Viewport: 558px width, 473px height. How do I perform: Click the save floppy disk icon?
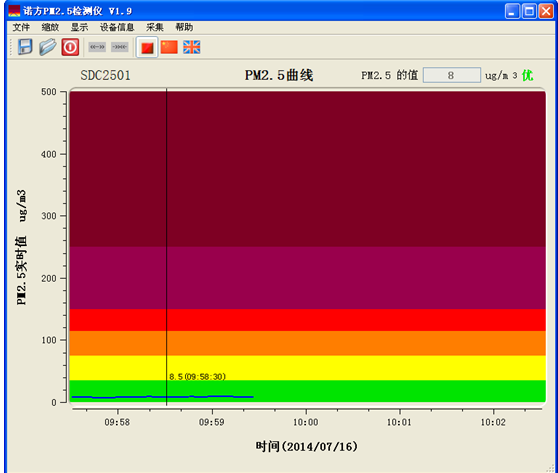pyautogui.click(x=25, y=47)
